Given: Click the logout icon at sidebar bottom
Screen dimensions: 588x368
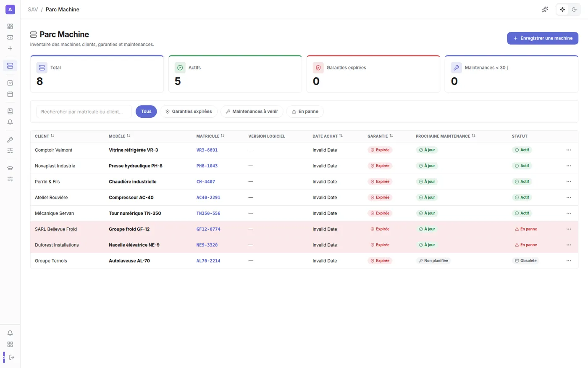Looking at the screenshot, I should click(x=12, y=357).
